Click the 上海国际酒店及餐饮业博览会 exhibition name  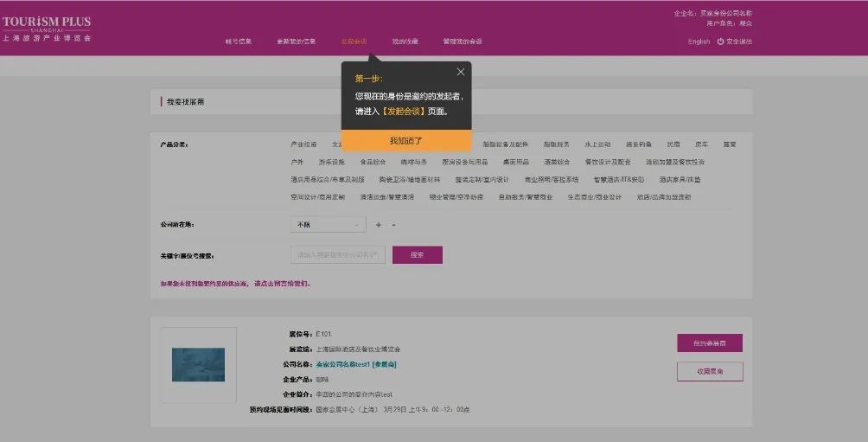click(358, 349)
